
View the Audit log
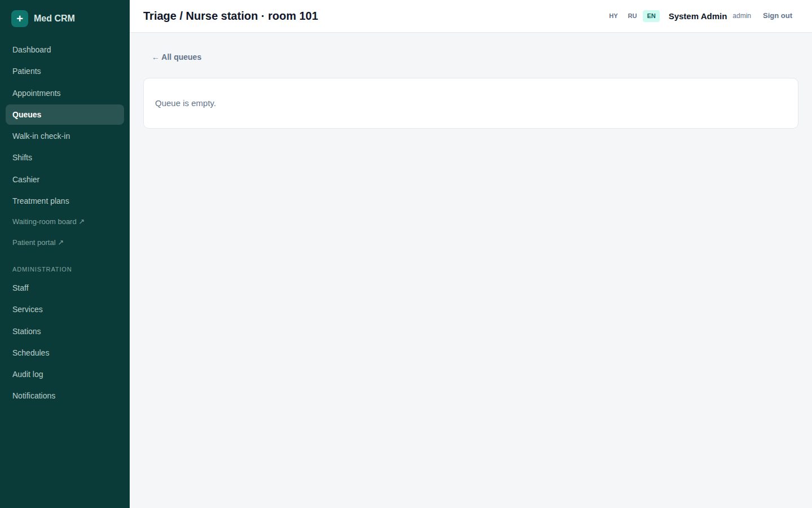pyautogui.click(x=65, y=374)
